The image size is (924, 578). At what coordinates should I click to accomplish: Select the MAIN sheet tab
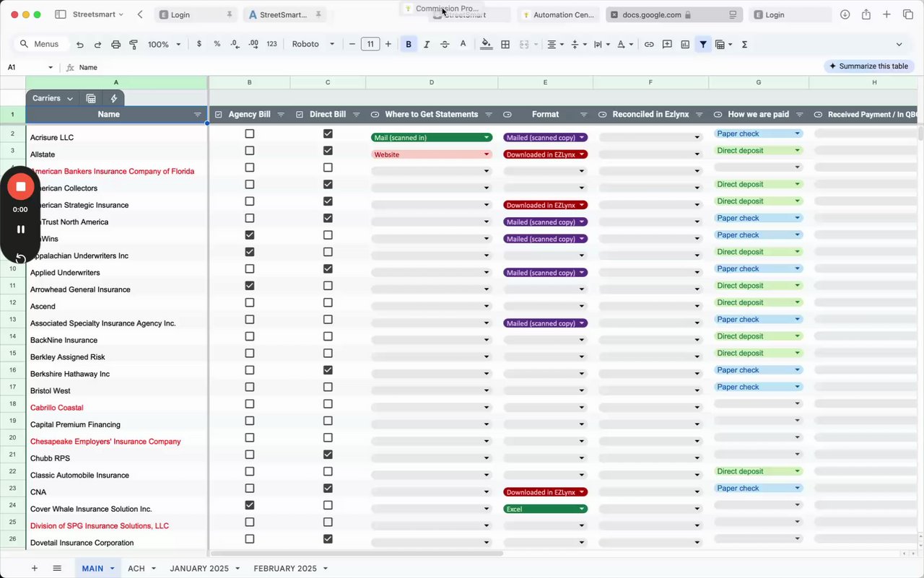point(97,569)
